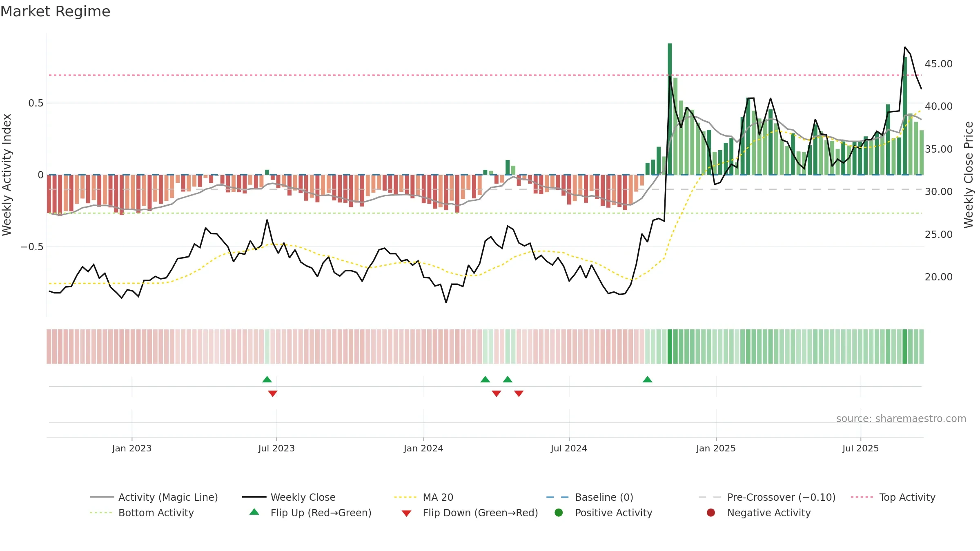
Task: Click the Jul 2025 x-axis label
Action: coord(860,449)
